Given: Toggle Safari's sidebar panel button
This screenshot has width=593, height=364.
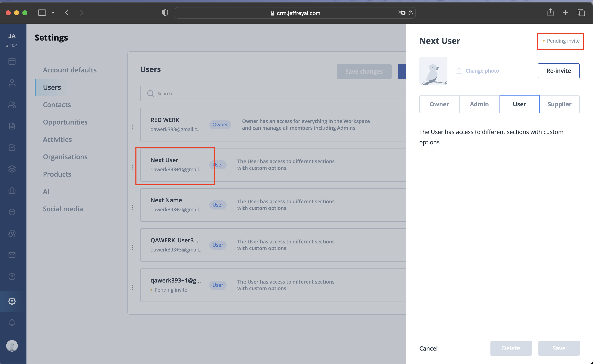Looking at the screenshot, I should click(42, 13).
